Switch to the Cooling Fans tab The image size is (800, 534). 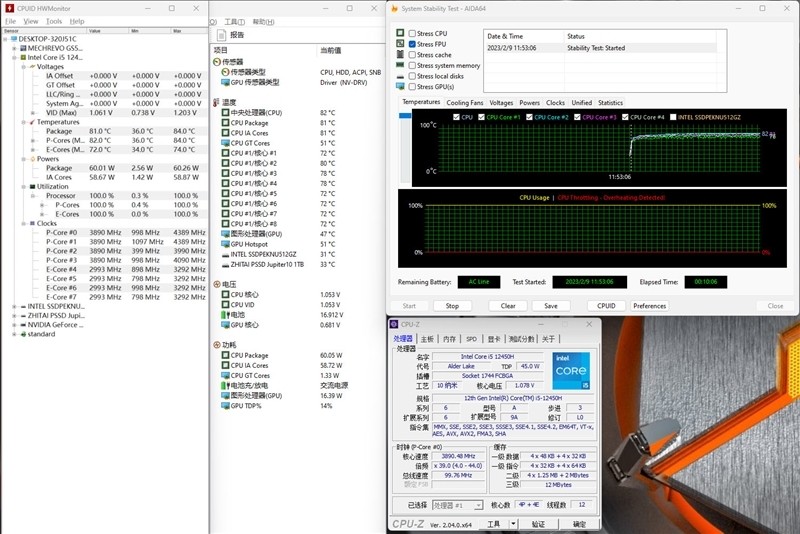click(x=464, y=103)
